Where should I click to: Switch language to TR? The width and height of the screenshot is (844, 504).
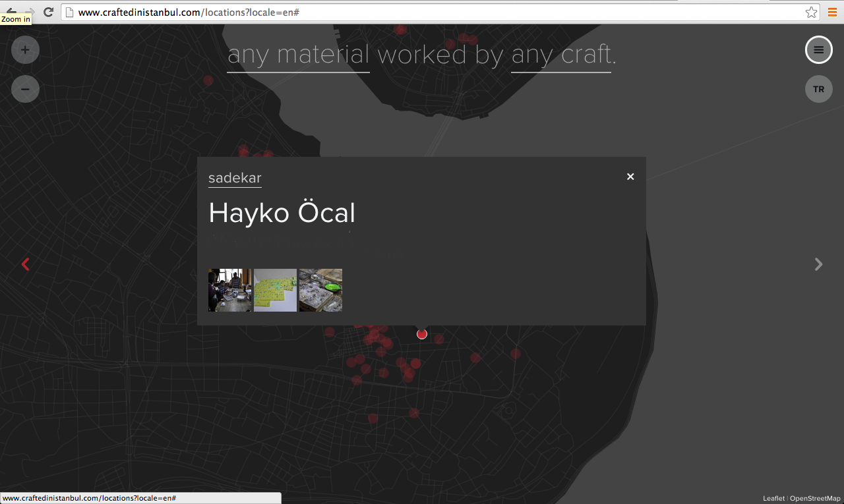818,89
